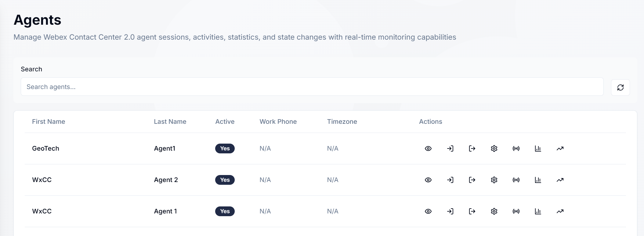Image resolution: width=644 pixels, height=236 pixels.
Task: Click broadcast signal icon for GeoTech Agent1
Action: (x=516, y=148)
